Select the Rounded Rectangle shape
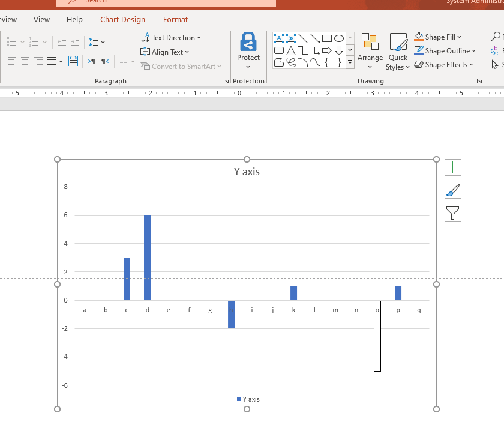 tap(278, 50)
